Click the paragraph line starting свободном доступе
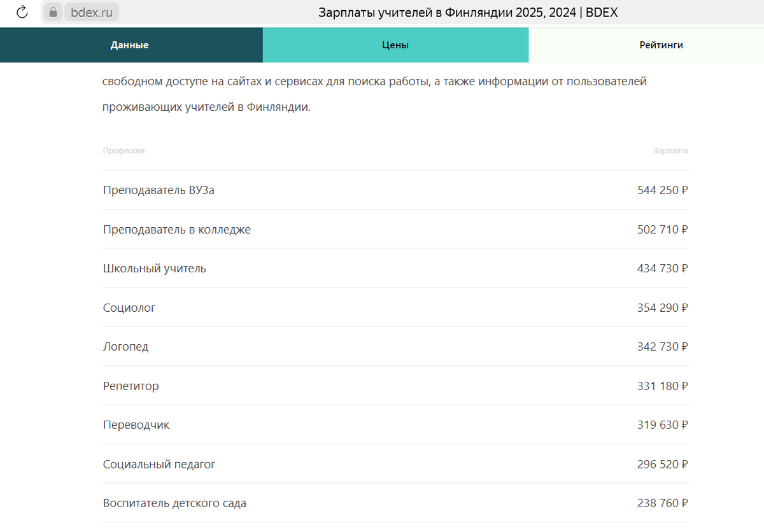The height and width of the screenshot is (532, 764). (374, 81)
